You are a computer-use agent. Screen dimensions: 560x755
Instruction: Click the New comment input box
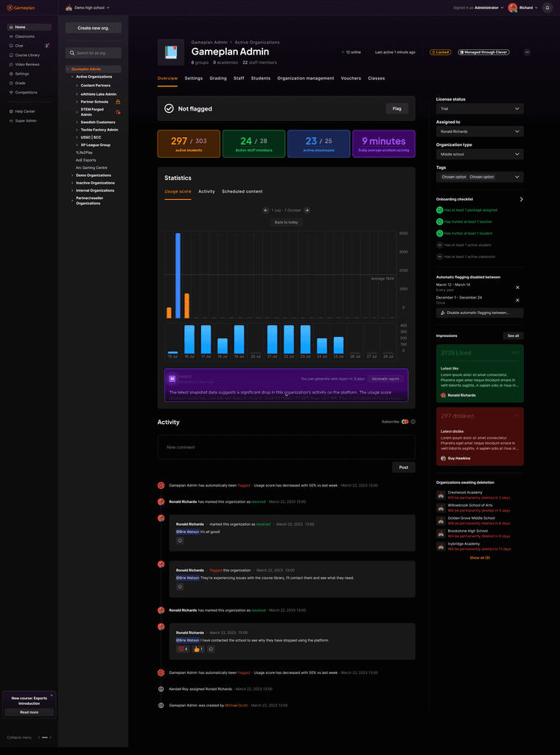tap(286, 448)
